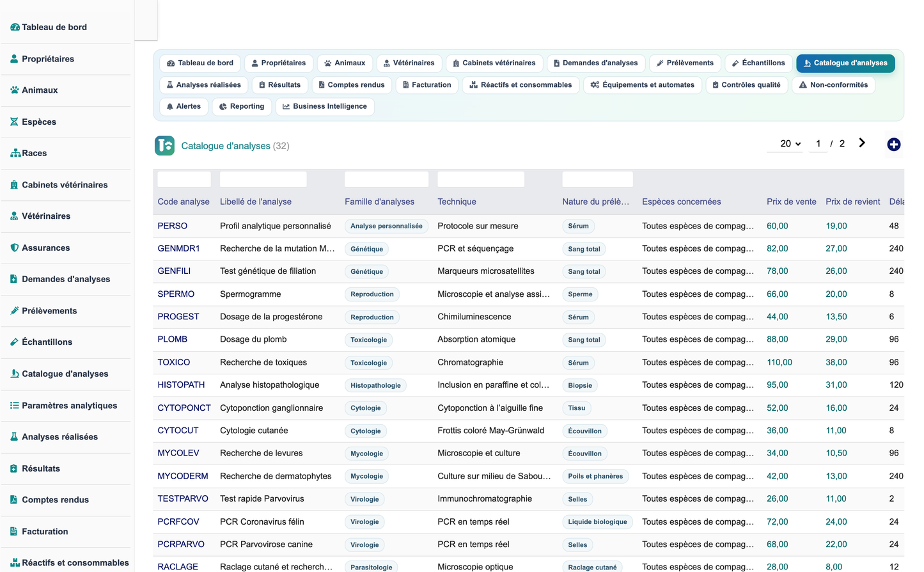Image resolution: width=924 pixels, height=572 pixels.
Task: Switch to Animaux top tab
Action: pyautogui.click(x=345, y=63)
